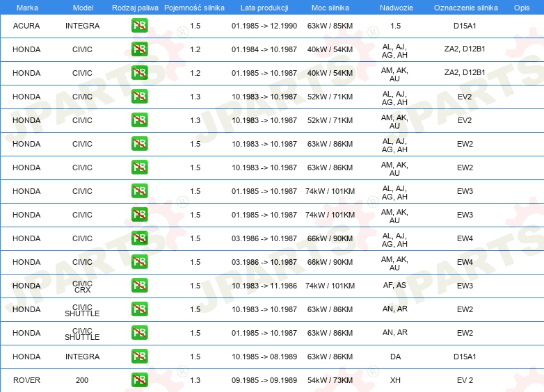Image resolution: width=544 pixels, height=392 pixels.
Task: Select INTEGRA model in the ACURA row
Action: coord(82,26)
